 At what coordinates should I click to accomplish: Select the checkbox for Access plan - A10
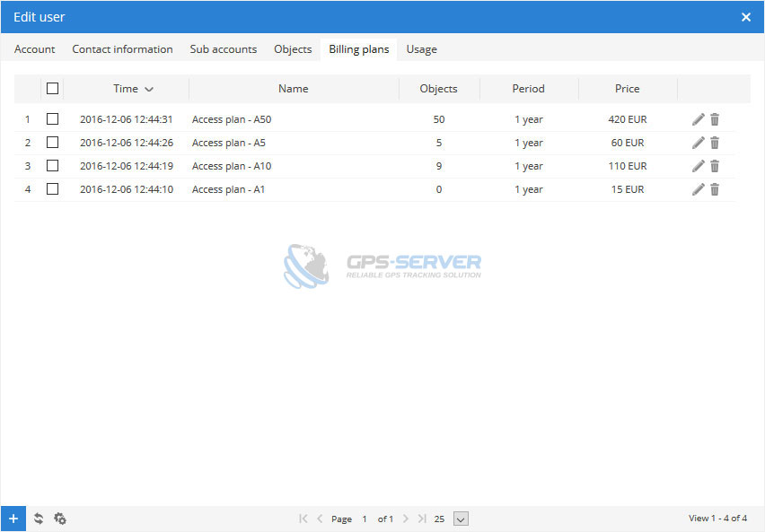52,165
